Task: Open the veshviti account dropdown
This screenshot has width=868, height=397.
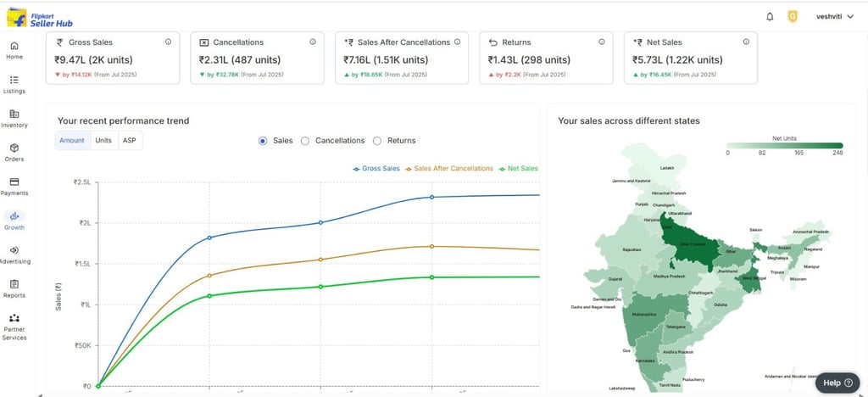Action: pyautogui.click(x=832, y=16)
